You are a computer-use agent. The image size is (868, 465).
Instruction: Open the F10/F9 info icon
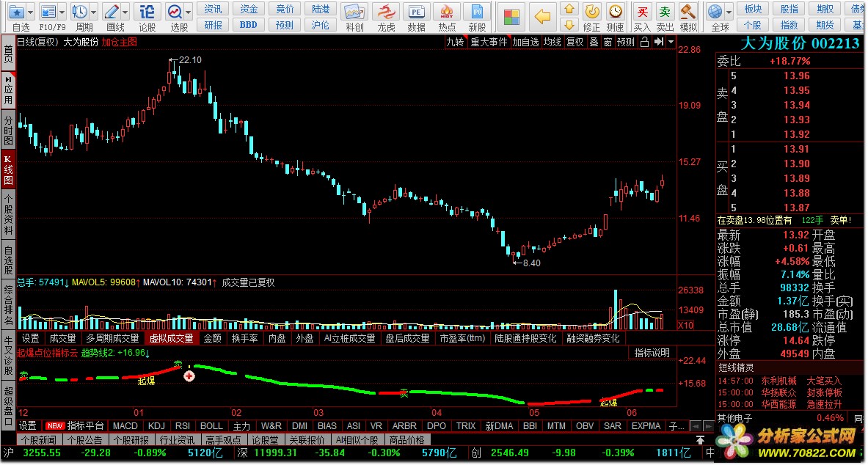(x=48, y=11)
